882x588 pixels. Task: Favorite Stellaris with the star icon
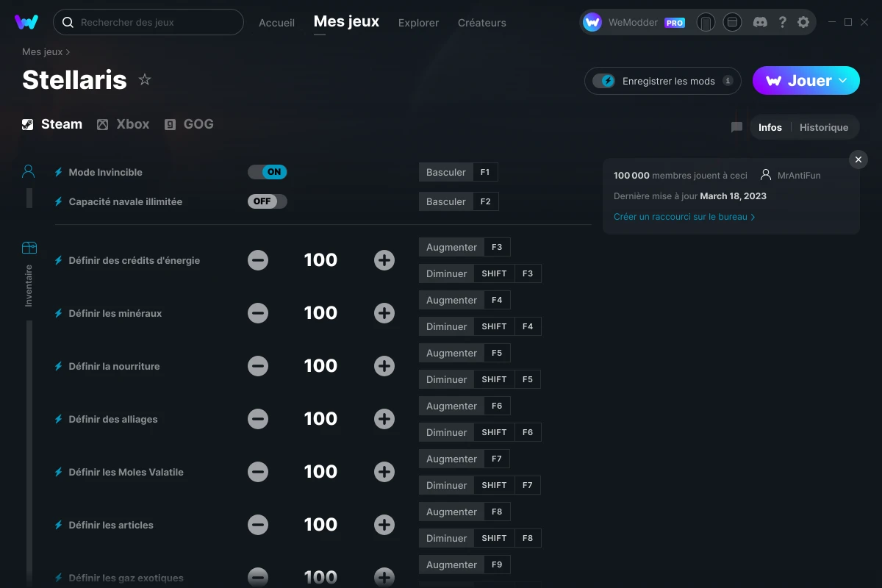145,79
